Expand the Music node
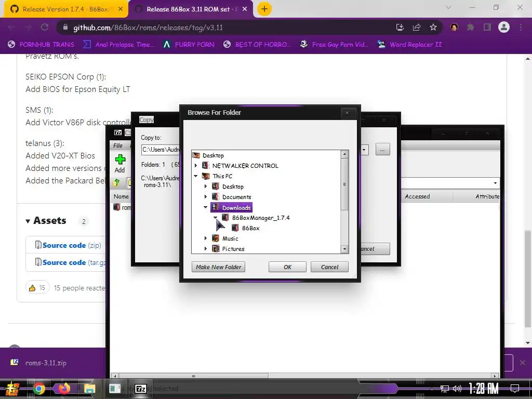 pyautogui.click(x=206, y=238)
